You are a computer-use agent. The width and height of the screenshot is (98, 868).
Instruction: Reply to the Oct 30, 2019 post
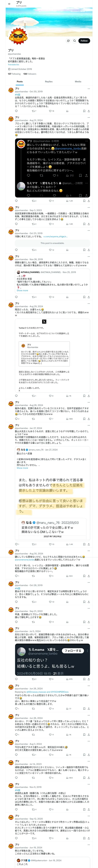(16, 111)
